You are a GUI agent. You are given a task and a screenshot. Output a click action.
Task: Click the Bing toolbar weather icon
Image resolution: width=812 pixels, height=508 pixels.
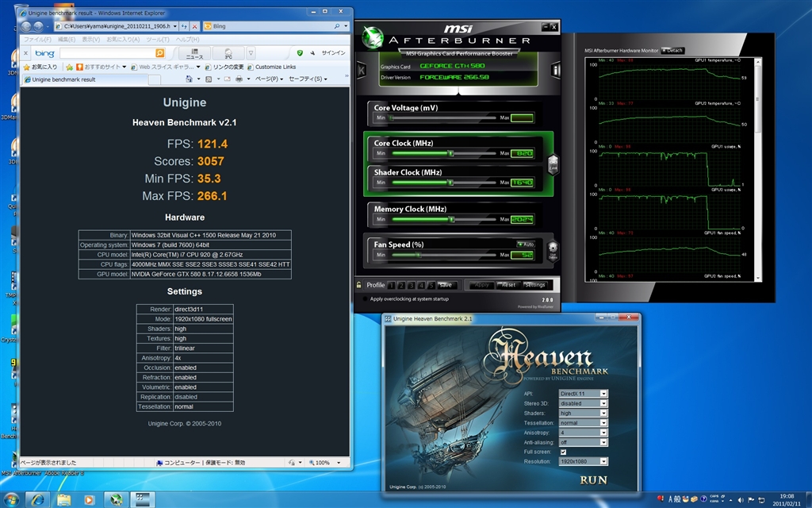point(228,53)
